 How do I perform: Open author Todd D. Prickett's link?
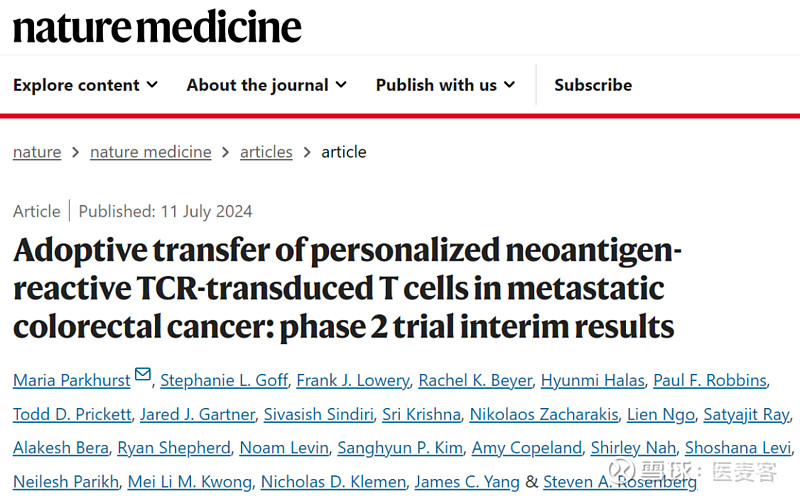pyautogui.click(x=71, y=414)
